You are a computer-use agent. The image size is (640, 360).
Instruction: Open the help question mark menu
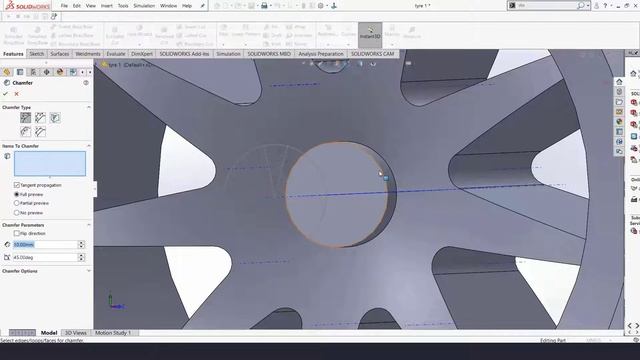click(605, 6)
